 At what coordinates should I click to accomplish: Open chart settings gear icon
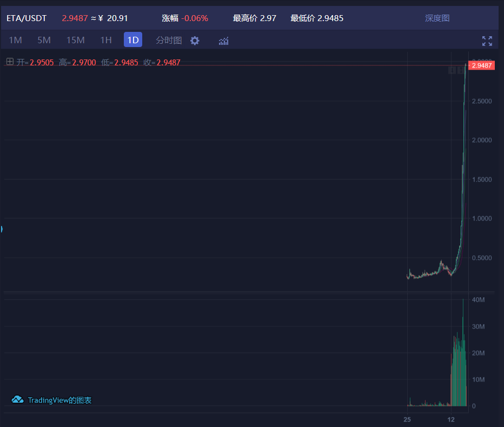click(195, 41)
